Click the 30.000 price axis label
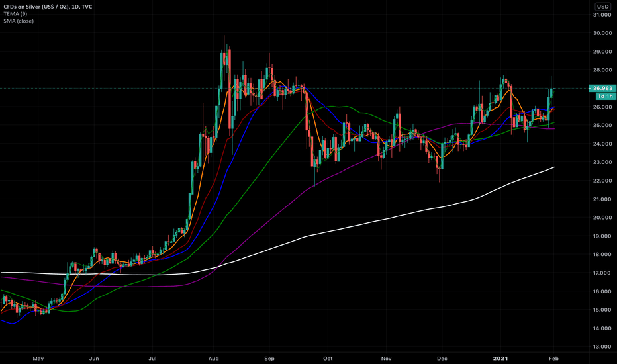This screenshot has width=617, height=364. click(602, 33)
